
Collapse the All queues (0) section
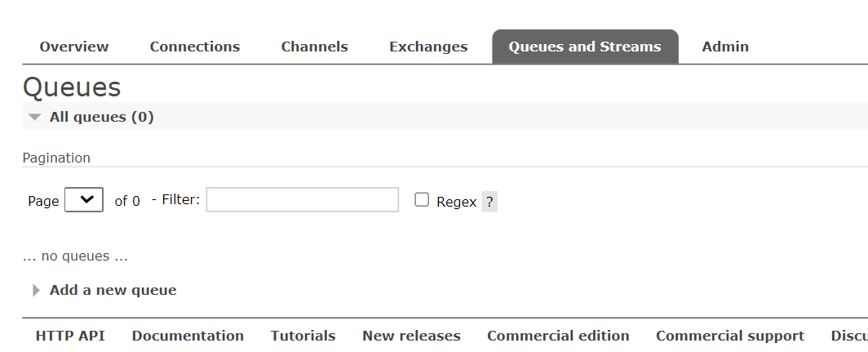point(101,117)
